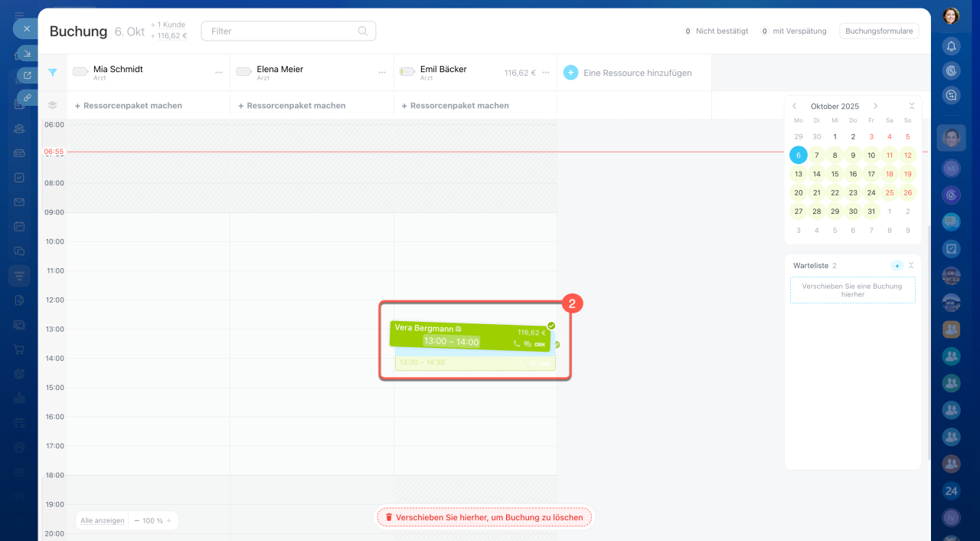Click Emil Bäcker's 116,62 € revenue total
The height and width of the screenshot is (541, 980).
coord(520,73)
